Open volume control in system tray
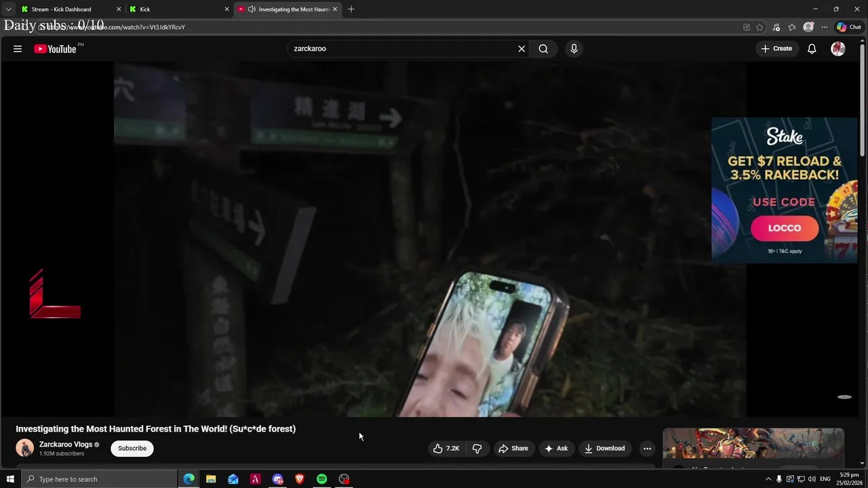The width and height of the screenshot is (868, 488). pyautogui.click(x=812, y=479)
